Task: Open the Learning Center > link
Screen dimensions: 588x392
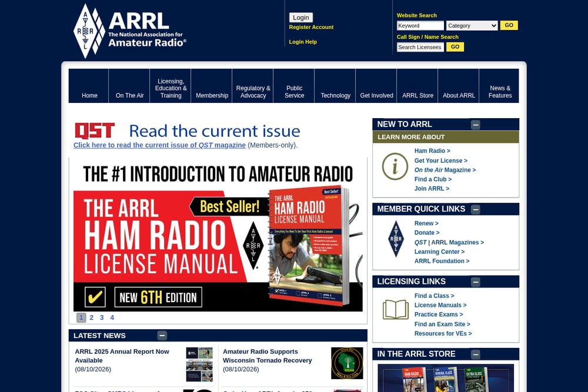Action: 439,252
